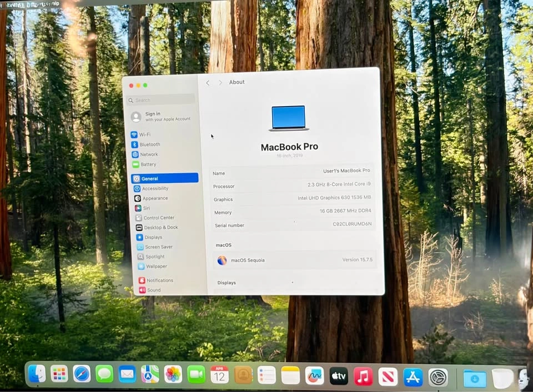
Task: Open Maps from the Dock
Action: coord(150,374)
